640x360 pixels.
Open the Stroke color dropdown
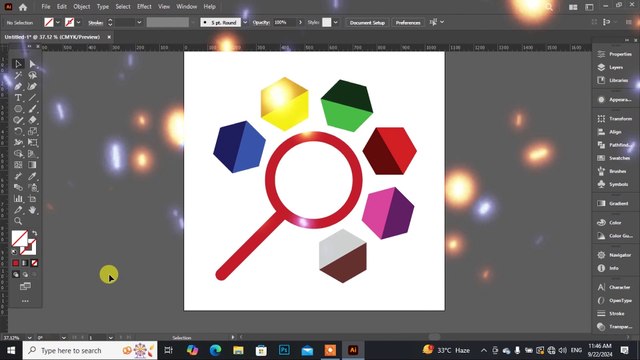pos(78,22)
